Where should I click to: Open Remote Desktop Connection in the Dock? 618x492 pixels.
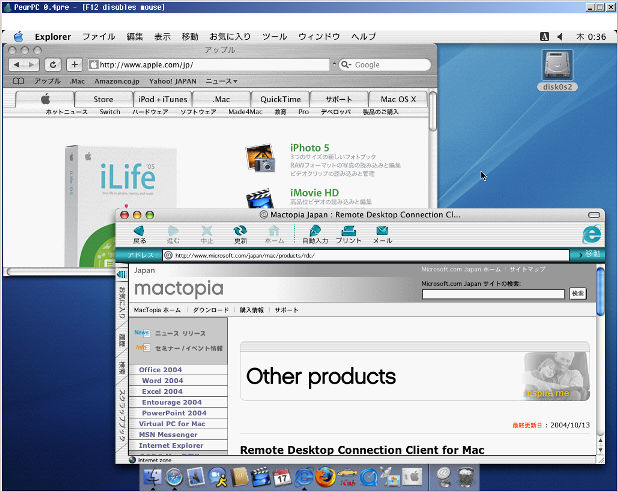390,477
